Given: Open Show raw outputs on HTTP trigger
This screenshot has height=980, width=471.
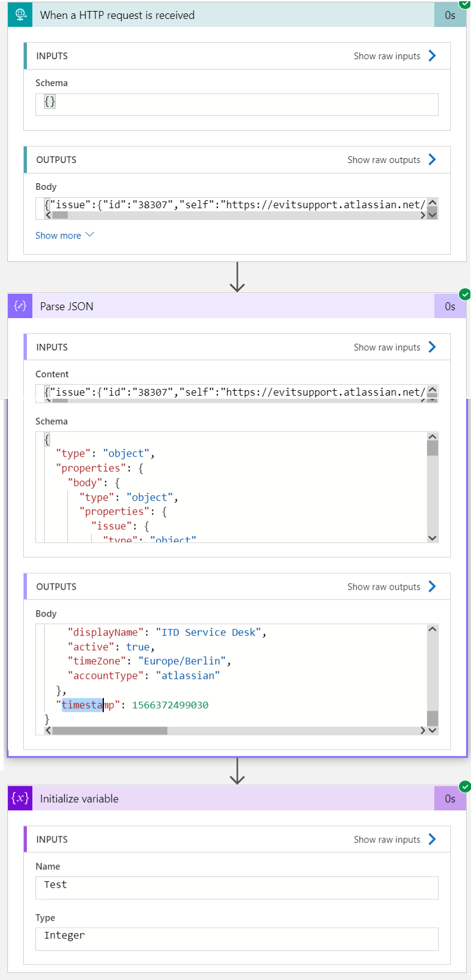Looking at the screenshot, I should [x=384, y=159].
